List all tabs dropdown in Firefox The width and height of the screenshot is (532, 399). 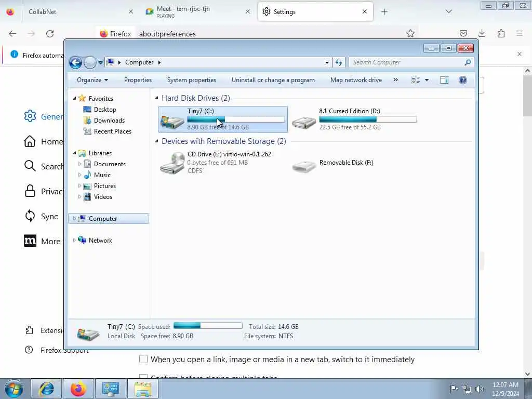[x=448, y=12]
